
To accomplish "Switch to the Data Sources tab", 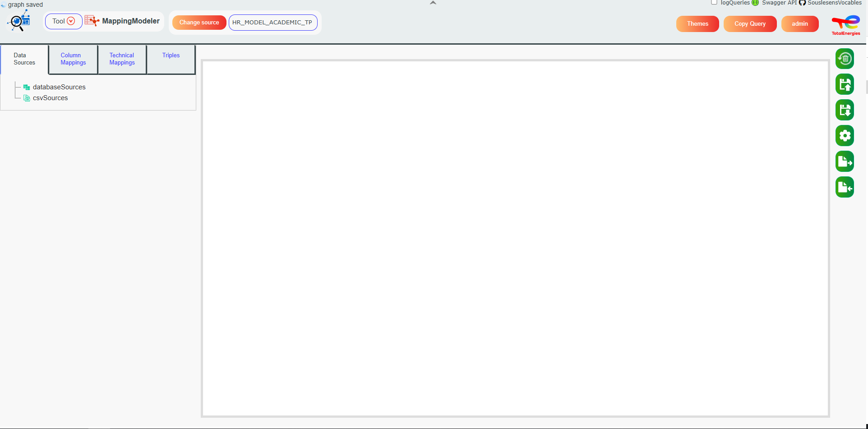I will (24, 59).
